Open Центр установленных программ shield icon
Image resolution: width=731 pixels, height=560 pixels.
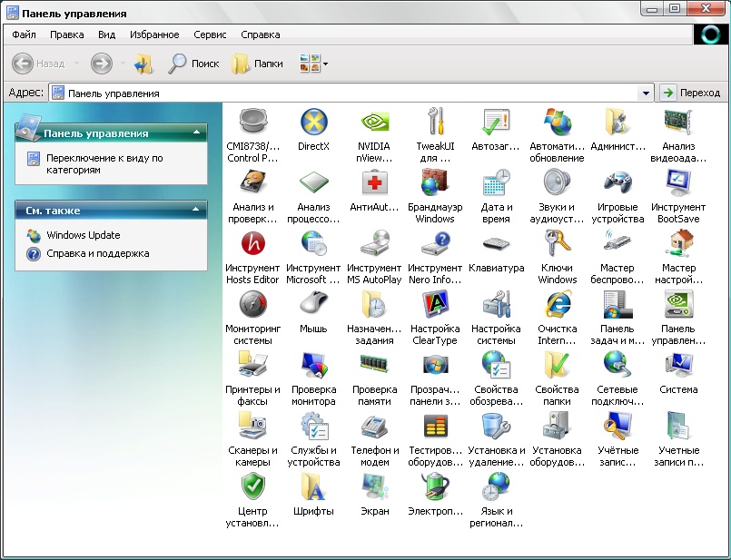252,500
